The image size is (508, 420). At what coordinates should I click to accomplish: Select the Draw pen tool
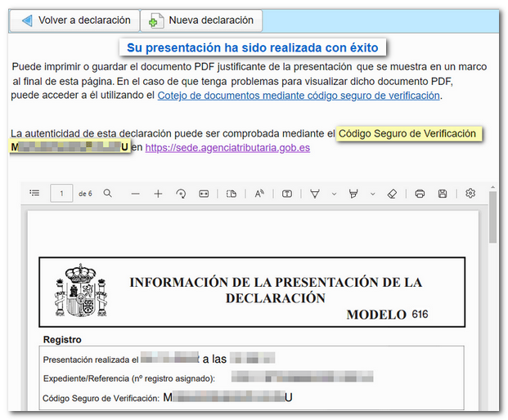315,194
